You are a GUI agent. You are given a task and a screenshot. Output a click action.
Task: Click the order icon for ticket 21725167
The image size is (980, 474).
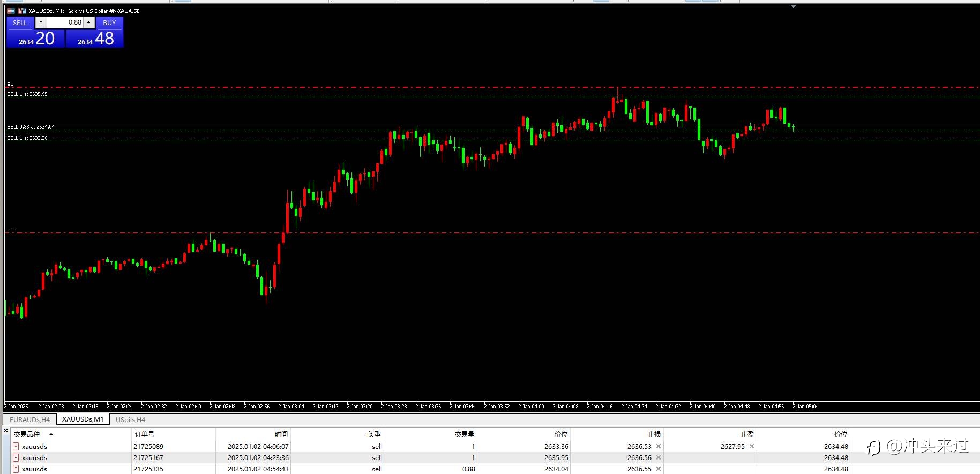pos(16,457)
